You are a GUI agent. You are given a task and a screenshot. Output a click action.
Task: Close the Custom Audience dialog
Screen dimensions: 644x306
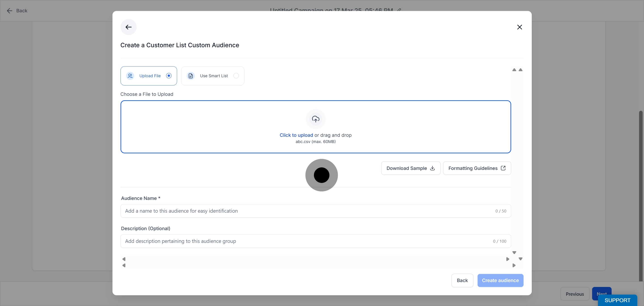[519, 27]
